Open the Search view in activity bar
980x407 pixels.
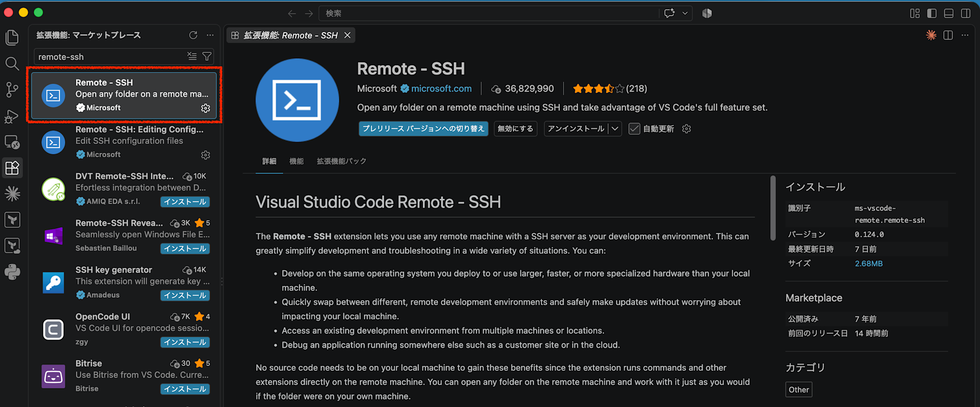(x=12, y=63)
